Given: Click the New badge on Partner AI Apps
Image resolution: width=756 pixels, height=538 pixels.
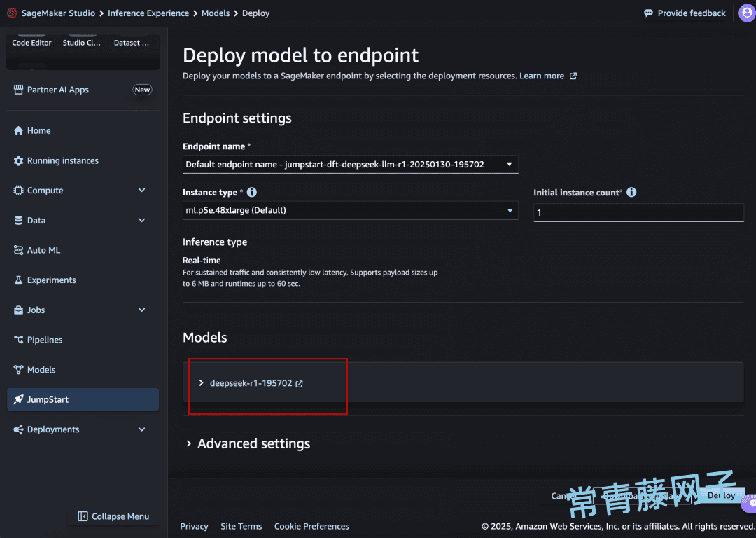Looking at the screenshot, I should pos(142,90).
